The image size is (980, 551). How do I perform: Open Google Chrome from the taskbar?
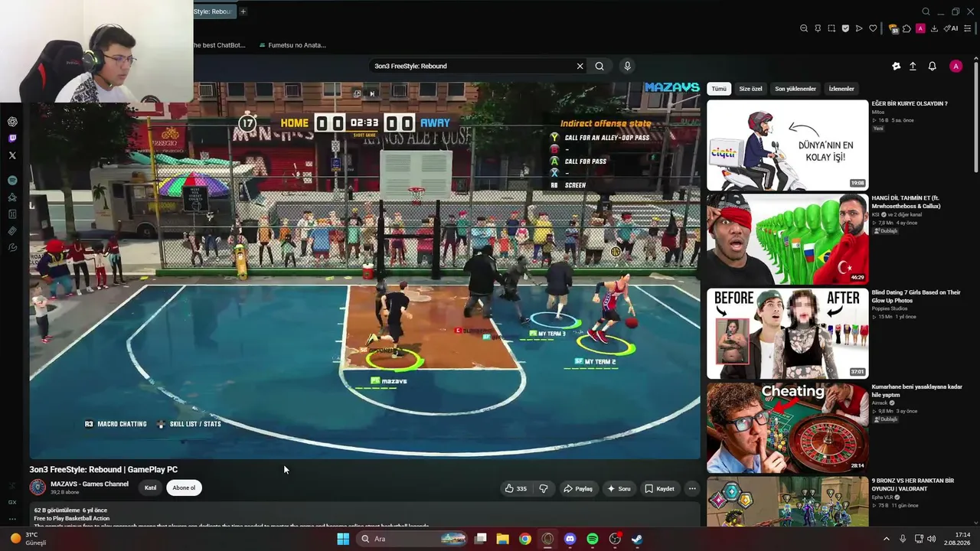point(524,539)
